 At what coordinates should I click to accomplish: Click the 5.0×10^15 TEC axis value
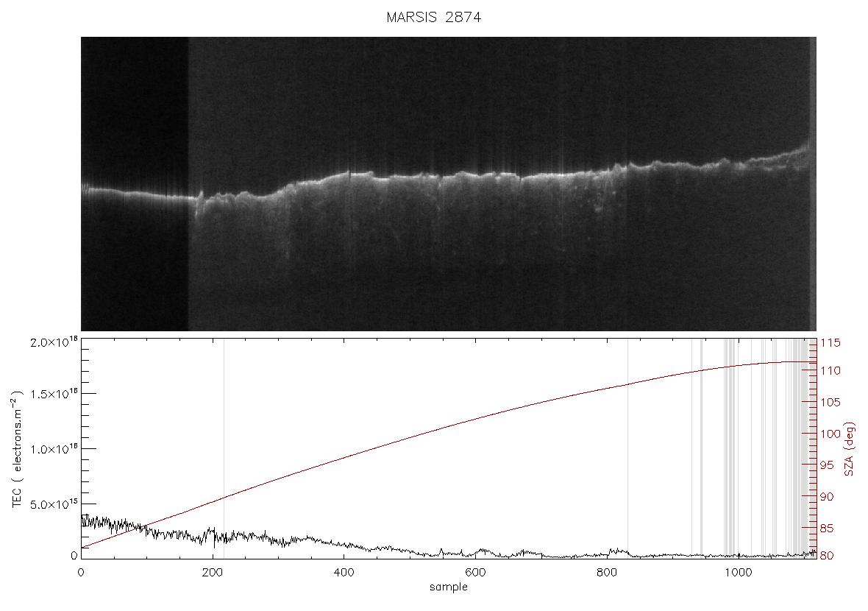pos(54,504)
